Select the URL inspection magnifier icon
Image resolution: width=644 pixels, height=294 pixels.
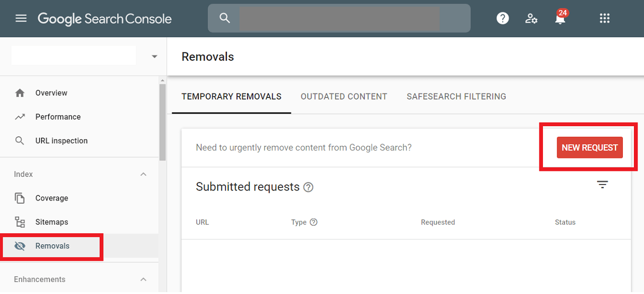click(x=20, y=141)
